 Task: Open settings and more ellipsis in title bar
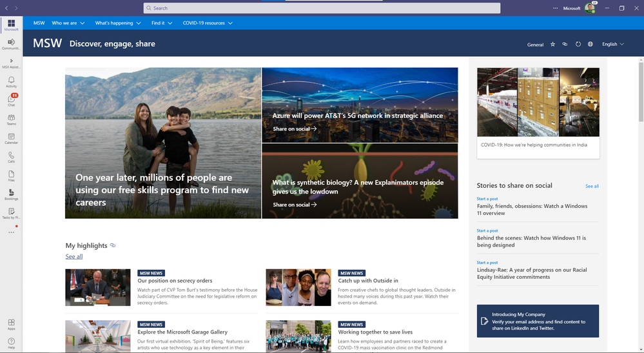(x=555, y=8)
